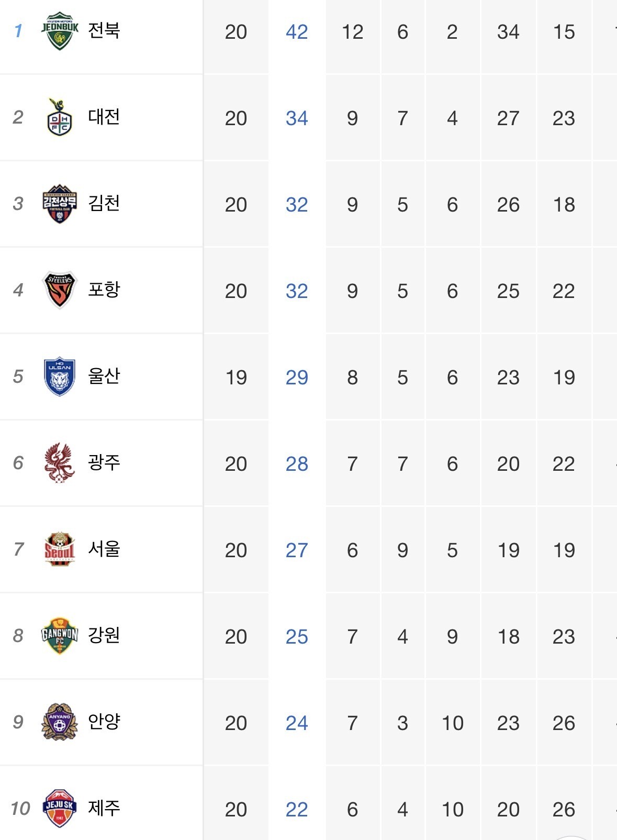Select the 울산 team name
617x840 pixels.
coord(104,376)
